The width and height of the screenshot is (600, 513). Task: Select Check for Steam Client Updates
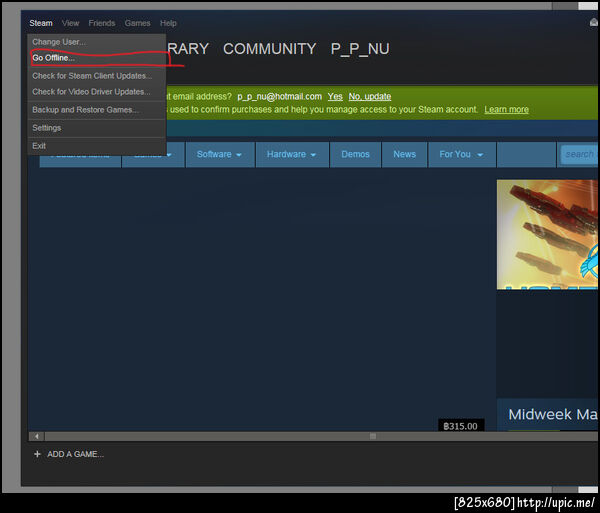point(96,76)
